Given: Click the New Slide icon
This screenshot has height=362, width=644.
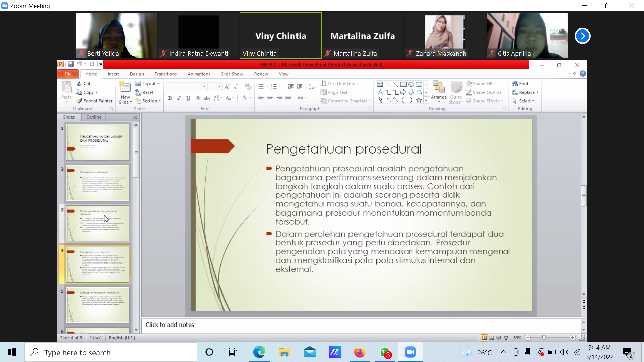Looking at the screenshot, I should 125,87.
